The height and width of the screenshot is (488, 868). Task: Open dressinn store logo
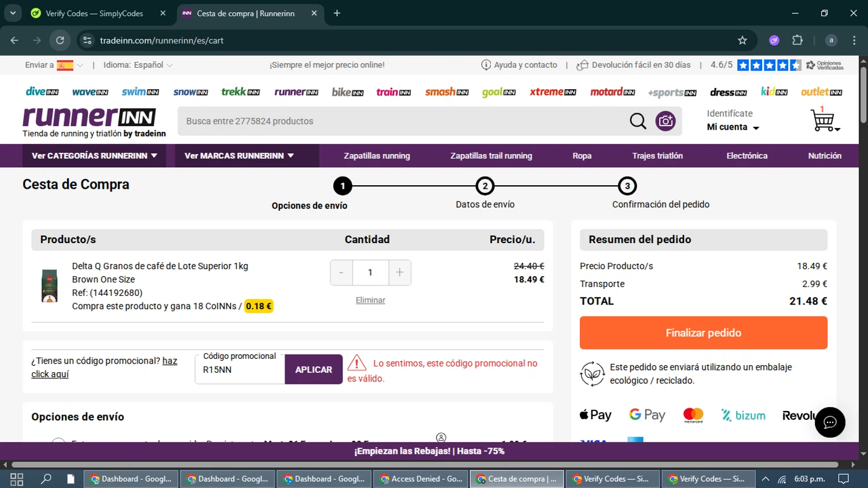[x=728, y=92]
